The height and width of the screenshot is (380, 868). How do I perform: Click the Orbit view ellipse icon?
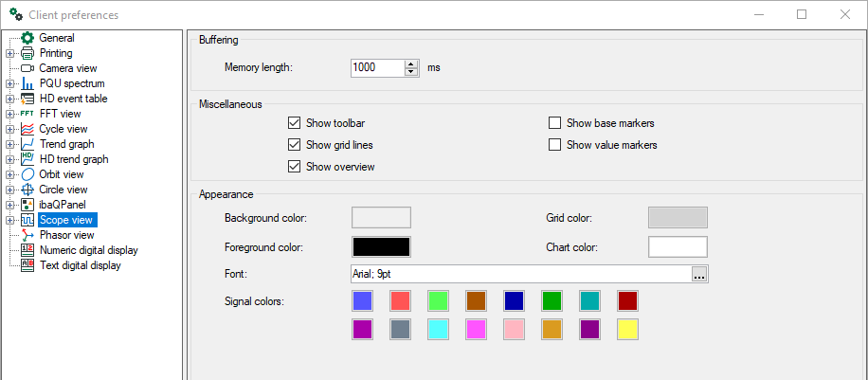tap(27, 174)
